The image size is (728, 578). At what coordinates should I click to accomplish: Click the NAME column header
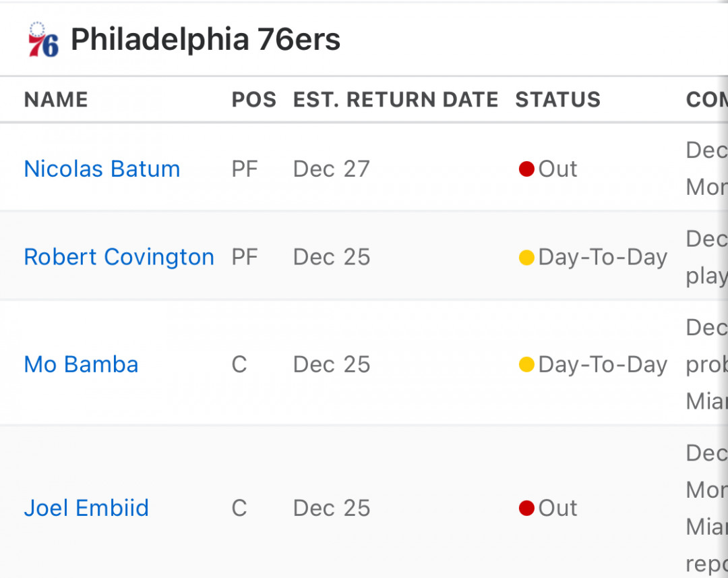click(56, 99)
